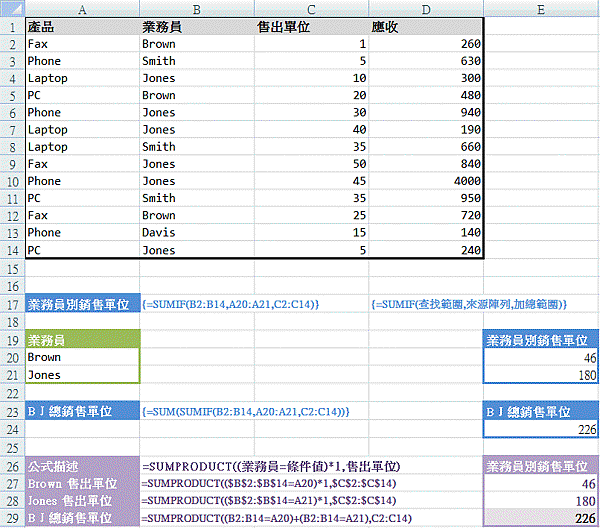
Task: Select bold result 226 in row 29
Action: 541,518
